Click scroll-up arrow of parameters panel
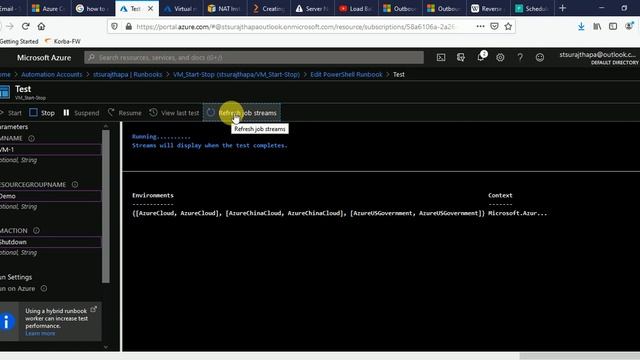Screen dimensions: 640x360 (106, 126)
